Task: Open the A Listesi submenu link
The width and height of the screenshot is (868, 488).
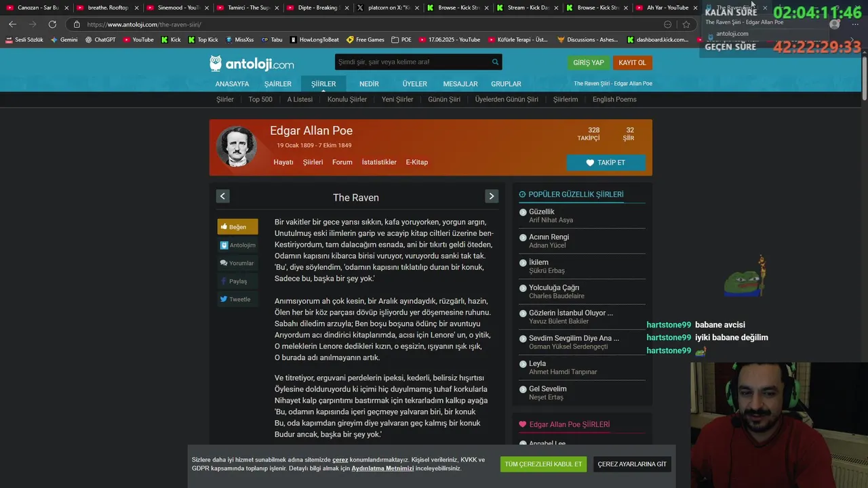Action: tap(300, 100)
